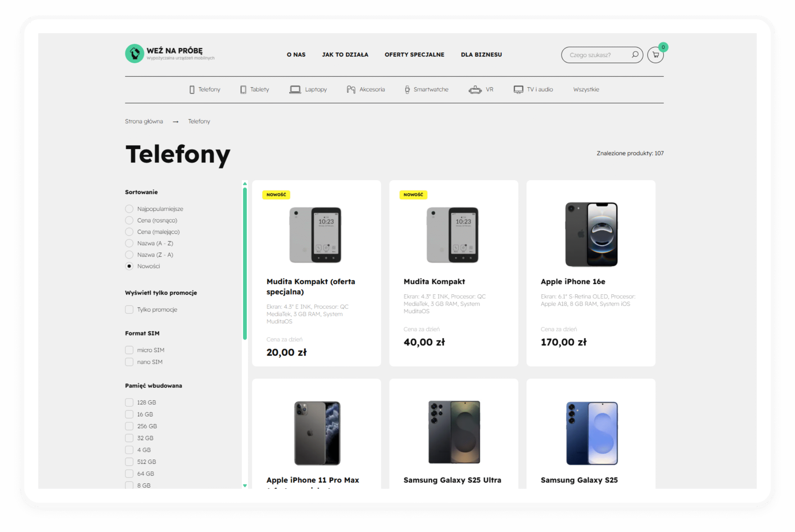Select the Nowości sorting radio
The image size is (795, 532).
129,266
